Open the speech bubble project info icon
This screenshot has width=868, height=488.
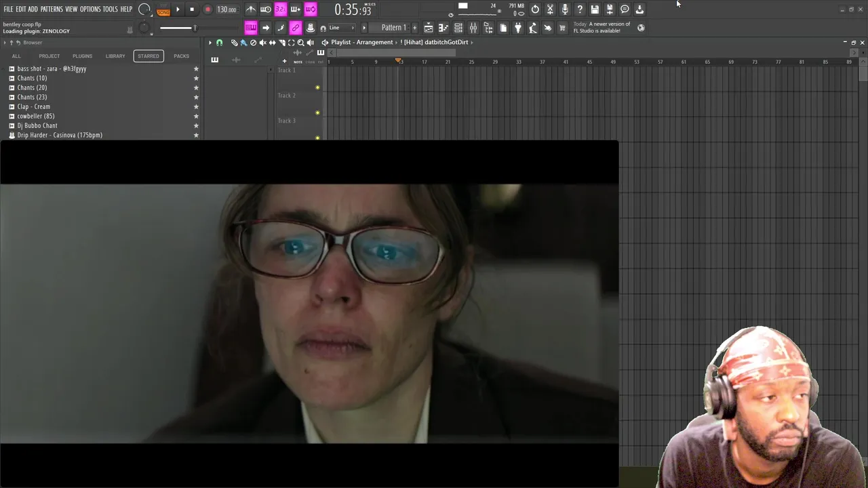pyautogui.click(x=625, y=9)
